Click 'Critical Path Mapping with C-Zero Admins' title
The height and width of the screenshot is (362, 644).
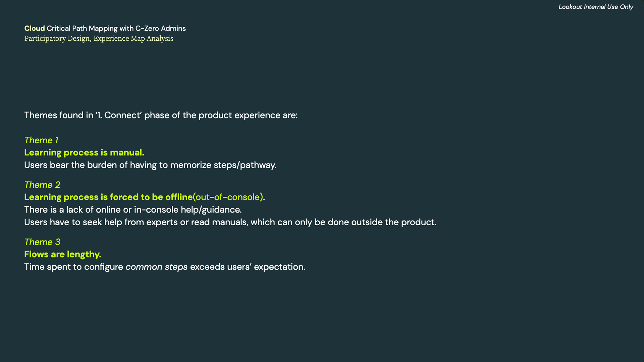(x=116, y=29)
